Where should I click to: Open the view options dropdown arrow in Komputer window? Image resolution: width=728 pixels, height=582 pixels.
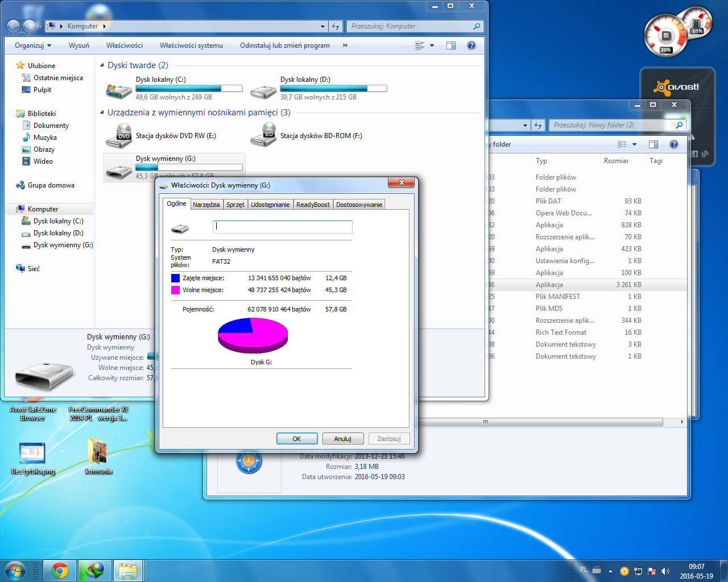tap(432, 45)
